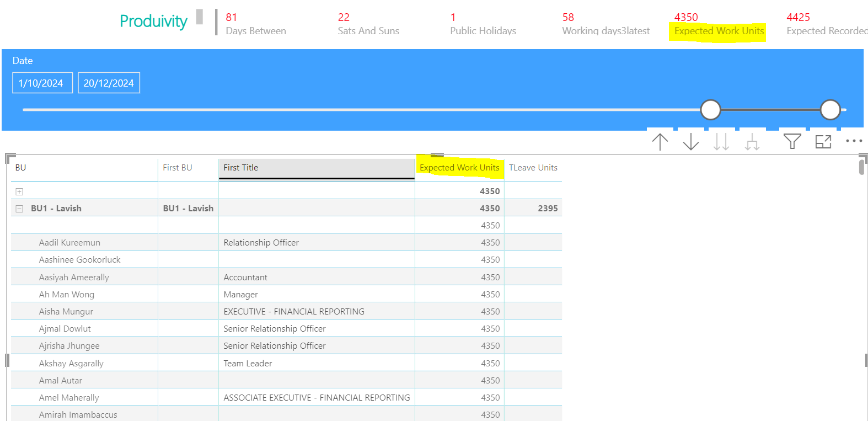868x421 pixels.
Task: Expand all down one level icon
Action: pyautogui.click(x=752, y=143)
